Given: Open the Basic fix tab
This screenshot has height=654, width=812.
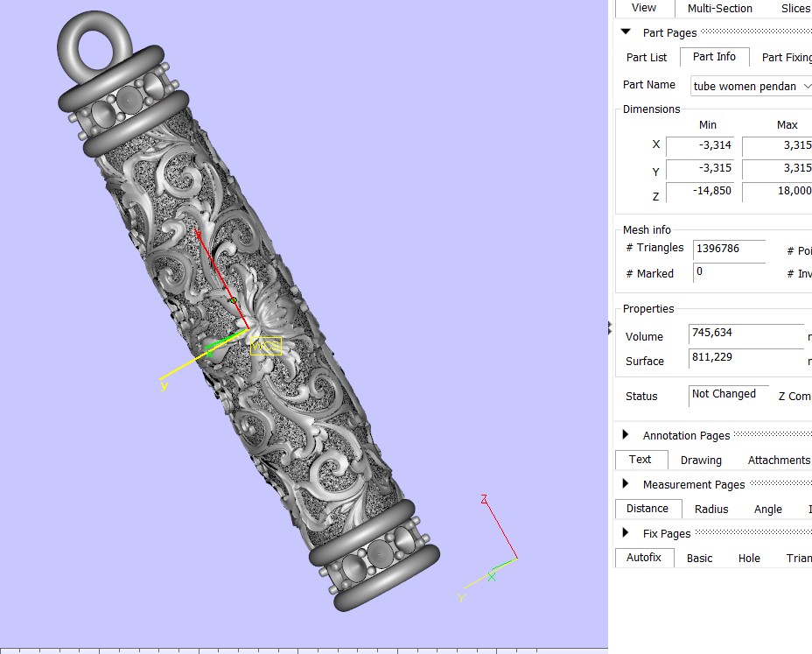Looking at the screenshot, I should click(x=700, y=559).
